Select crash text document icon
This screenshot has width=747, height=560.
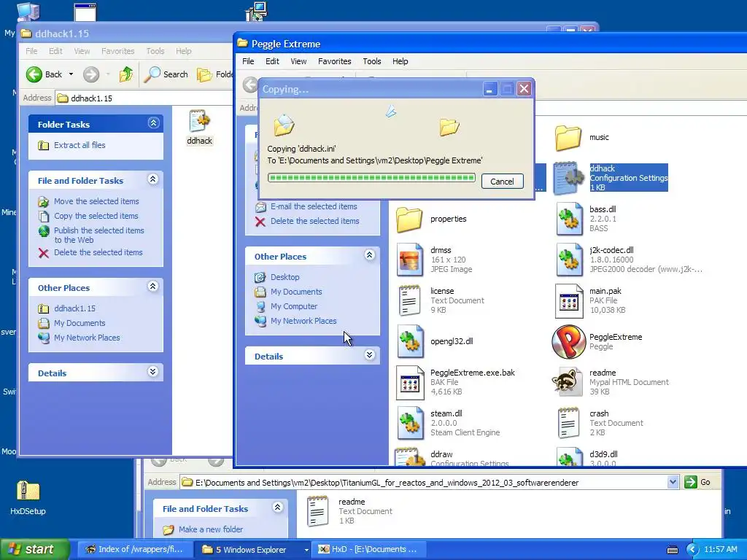point(568,423)
